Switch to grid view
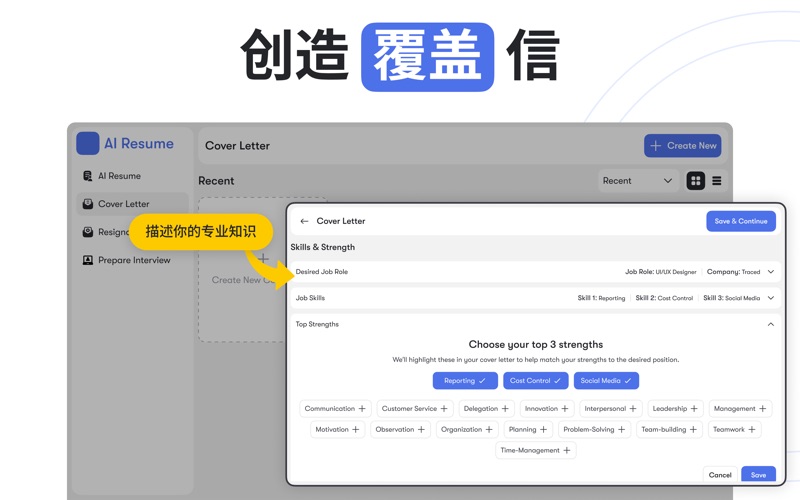 [695, 181]
